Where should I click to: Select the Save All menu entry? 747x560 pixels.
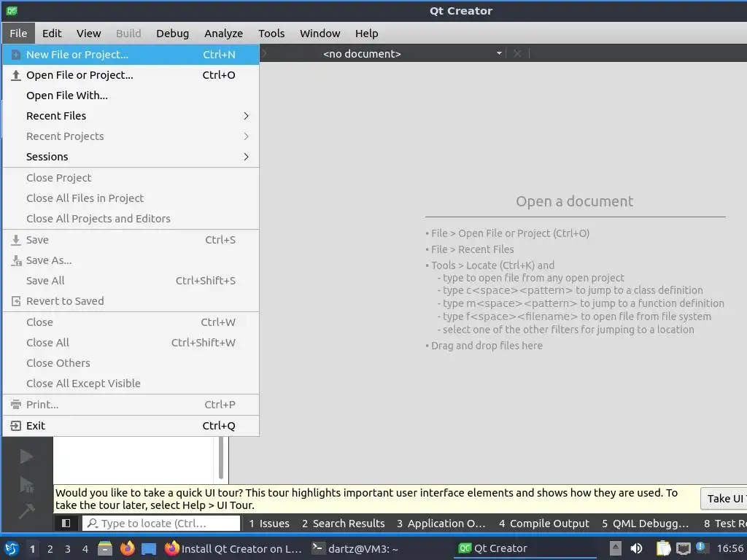tap(131, 281)
